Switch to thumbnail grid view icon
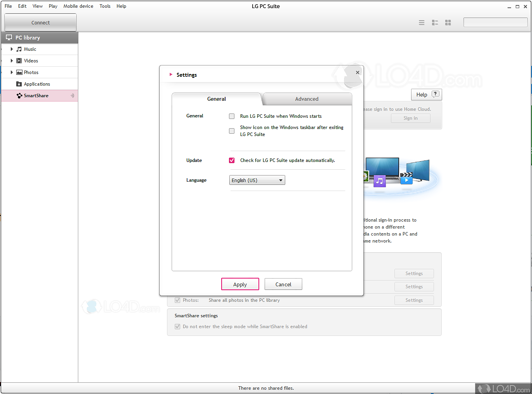 [x=448, y=23]
